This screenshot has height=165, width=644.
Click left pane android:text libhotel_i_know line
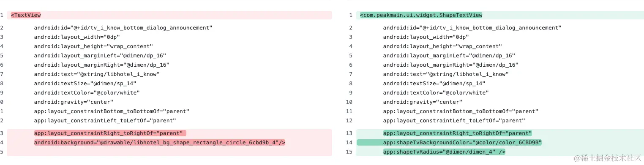point(97,74)
